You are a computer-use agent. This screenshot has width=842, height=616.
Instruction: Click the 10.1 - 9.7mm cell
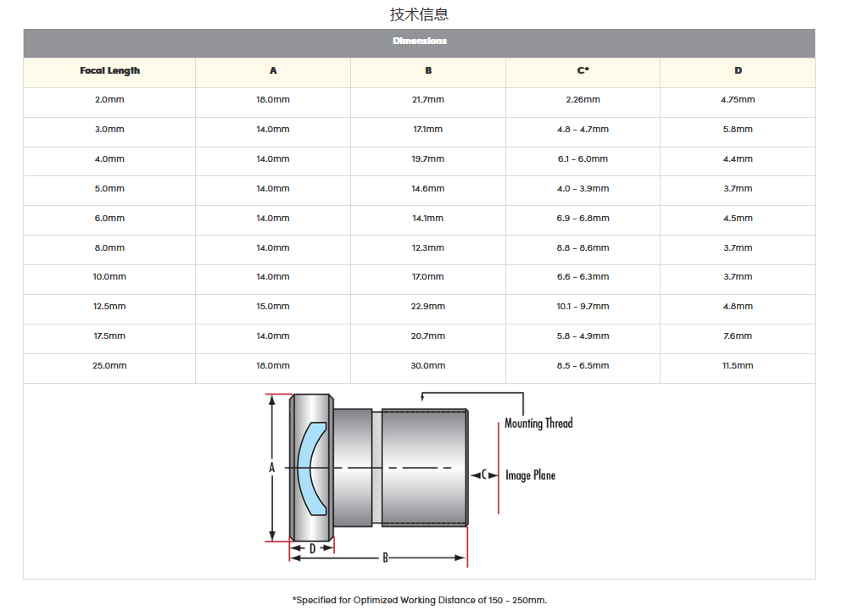tap(583, 307)
